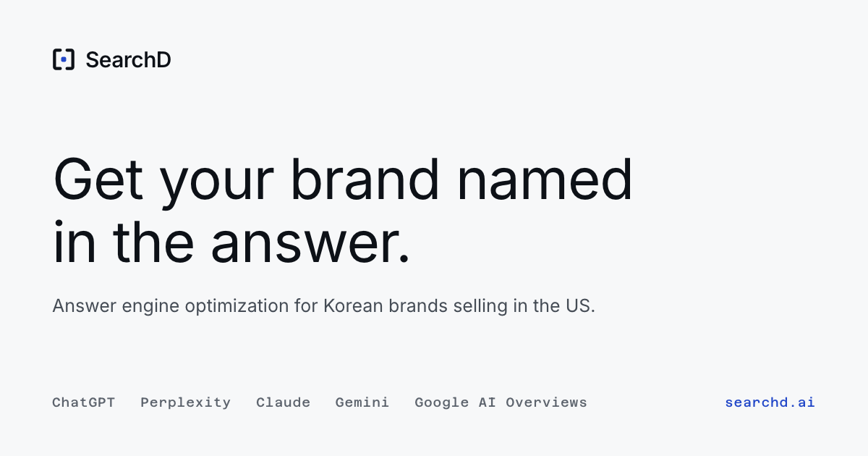Click the word "Korean" in the subheading
The width and height of the screenshot is (868, 456).
pos(353,305)
